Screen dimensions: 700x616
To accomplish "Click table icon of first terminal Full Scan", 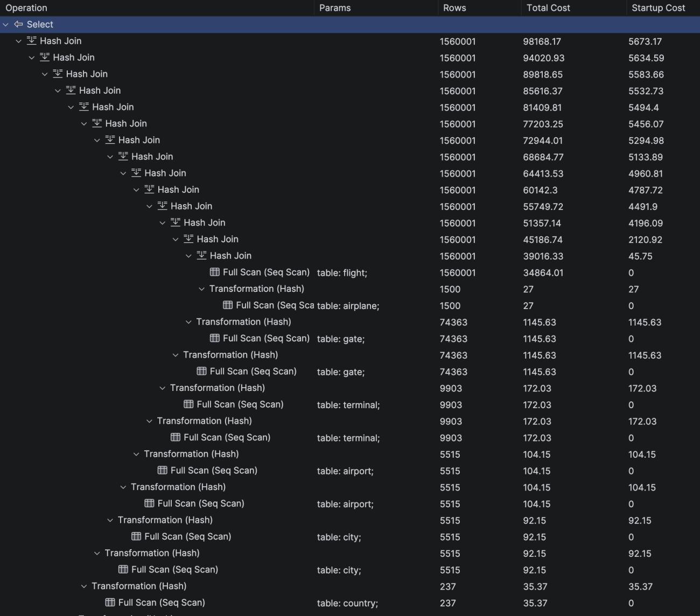I will (x=188, y=404).
